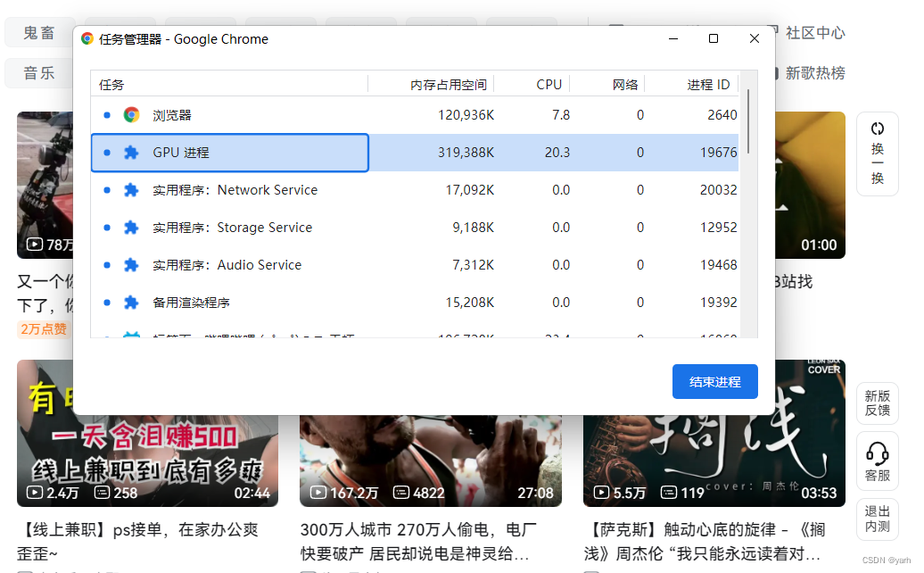
Task: Open 客服 headset icon in side panel
Action: pyautogui.click(x=878, y=454)
